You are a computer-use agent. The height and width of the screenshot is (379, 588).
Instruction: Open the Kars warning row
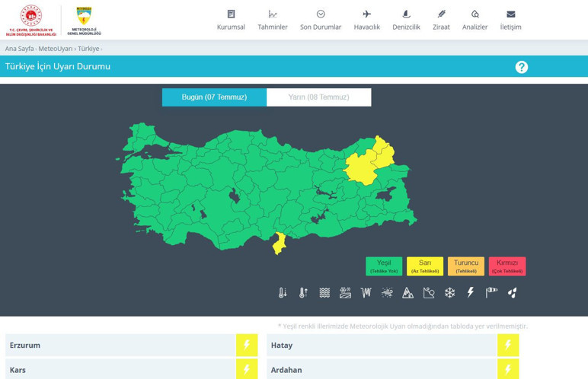coord(131,369)
